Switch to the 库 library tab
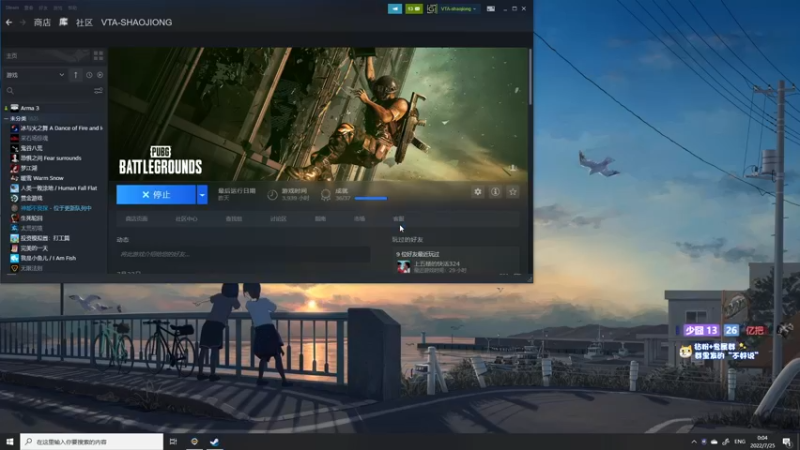This screenshot has width=800, height=450. [x=63, y=22]
